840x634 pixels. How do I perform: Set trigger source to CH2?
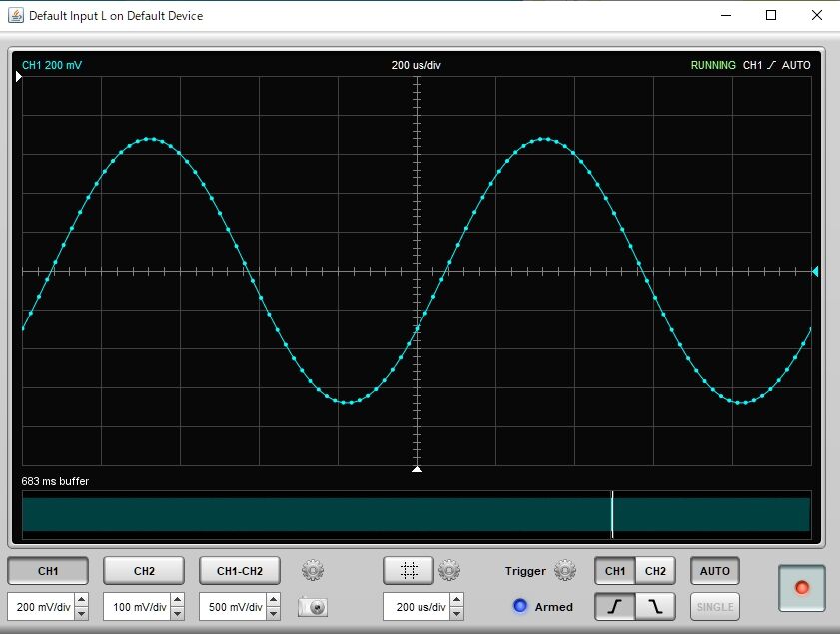655,571
